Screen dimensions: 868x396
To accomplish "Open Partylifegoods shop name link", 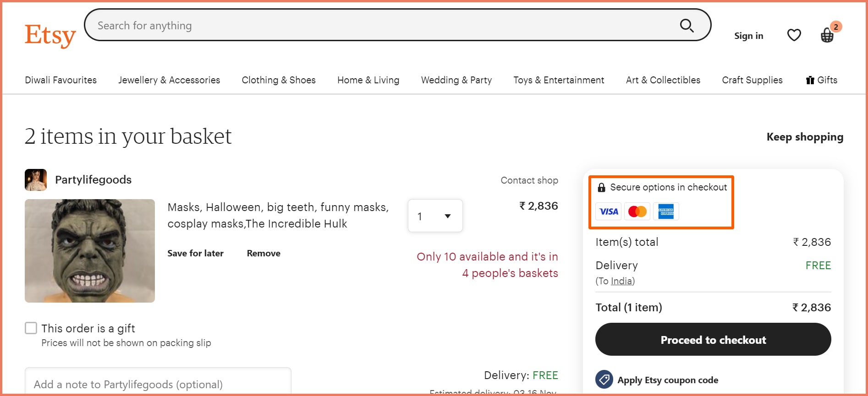I will [93, 180].
